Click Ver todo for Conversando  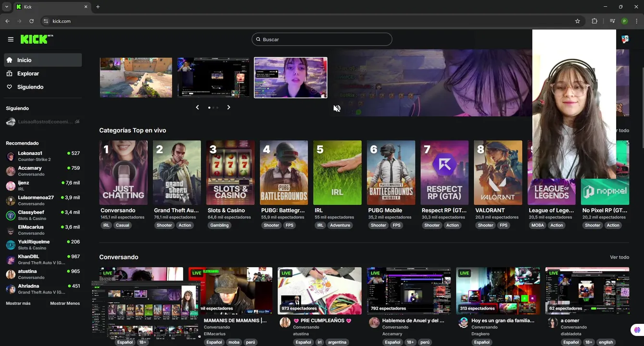point(619,257)
